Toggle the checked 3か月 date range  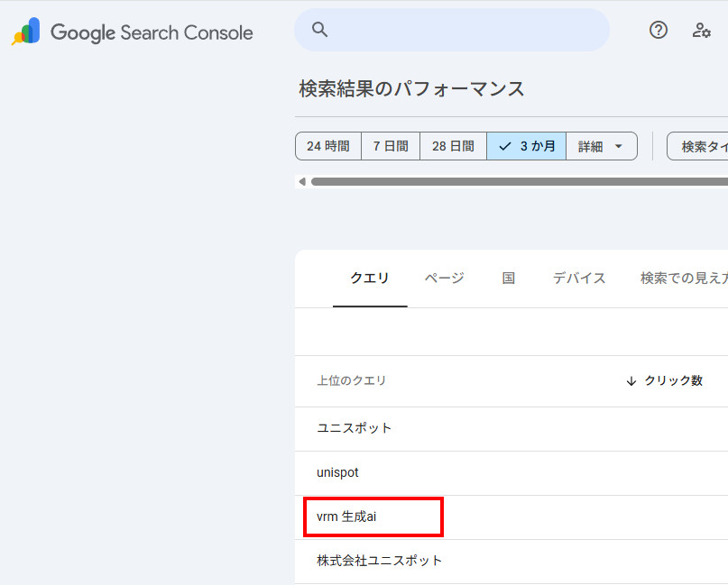(x=527, y=146)
